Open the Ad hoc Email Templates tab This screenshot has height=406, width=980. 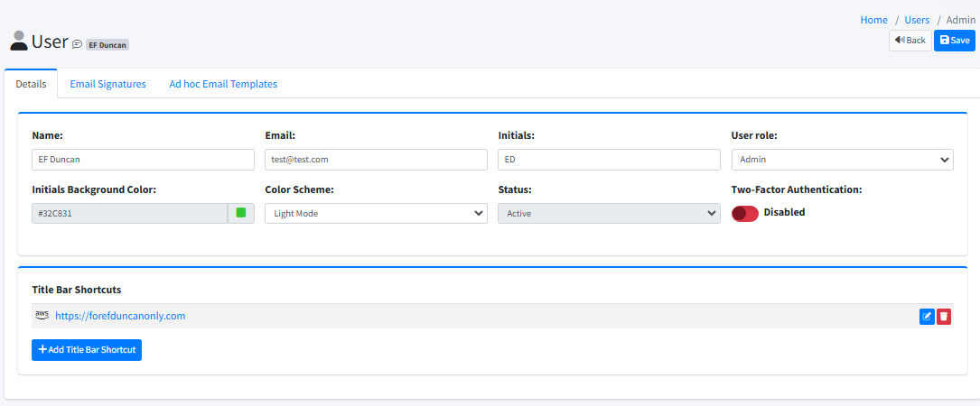click(x=223, y=84)
